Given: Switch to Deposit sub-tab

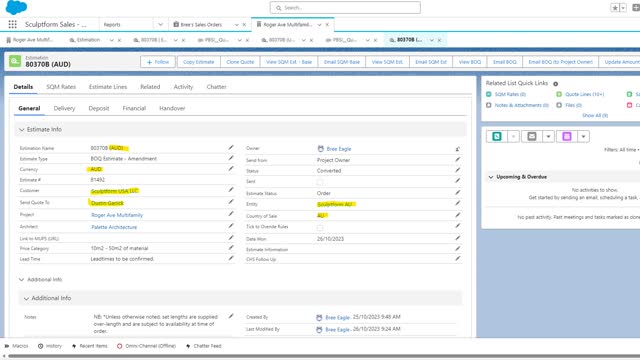Looking at the screenshot, I should (x=99, y=108).
